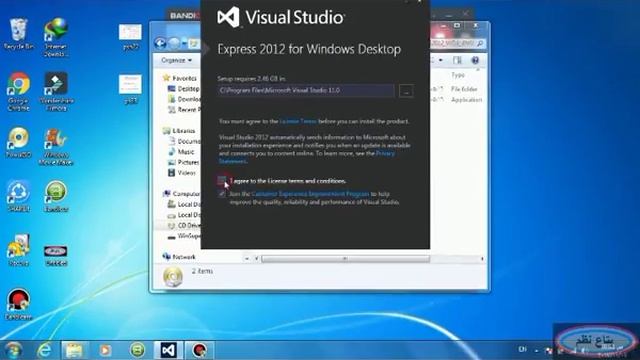640x360 pixels.
Task: Select Computer in Explorer navigation pane
Action: tap(182, 194)
